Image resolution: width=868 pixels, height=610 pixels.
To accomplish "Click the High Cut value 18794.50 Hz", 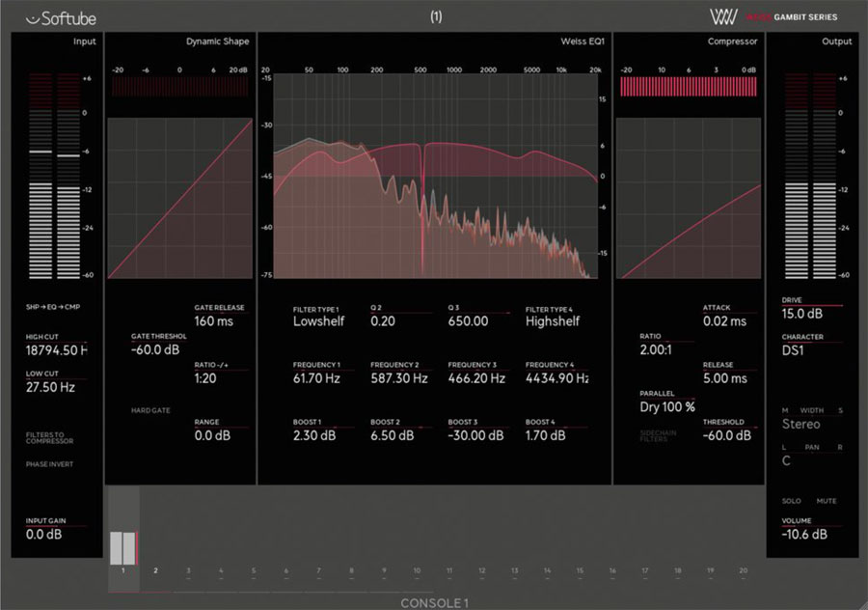I will point(56,350).
